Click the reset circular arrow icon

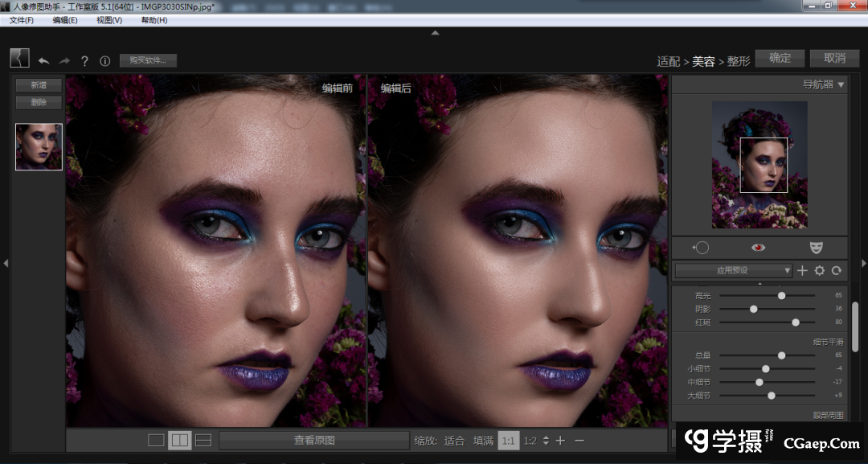[x=836, y=271]
